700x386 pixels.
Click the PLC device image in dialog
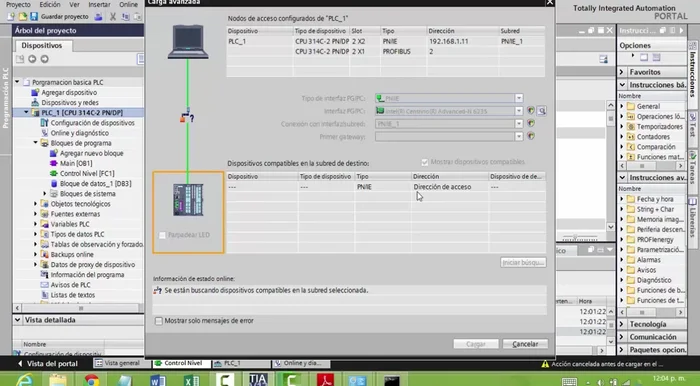coord(188,200)
